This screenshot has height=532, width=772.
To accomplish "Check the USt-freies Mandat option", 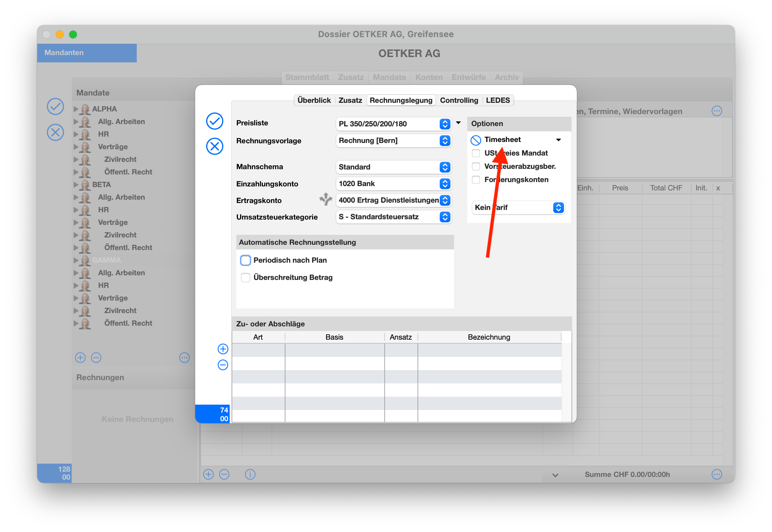I will (476, 153).
